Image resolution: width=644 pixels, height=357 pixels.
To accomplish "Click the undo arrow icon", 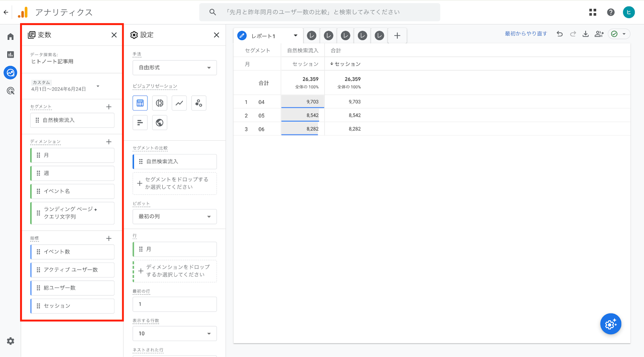I will (559, 34).
